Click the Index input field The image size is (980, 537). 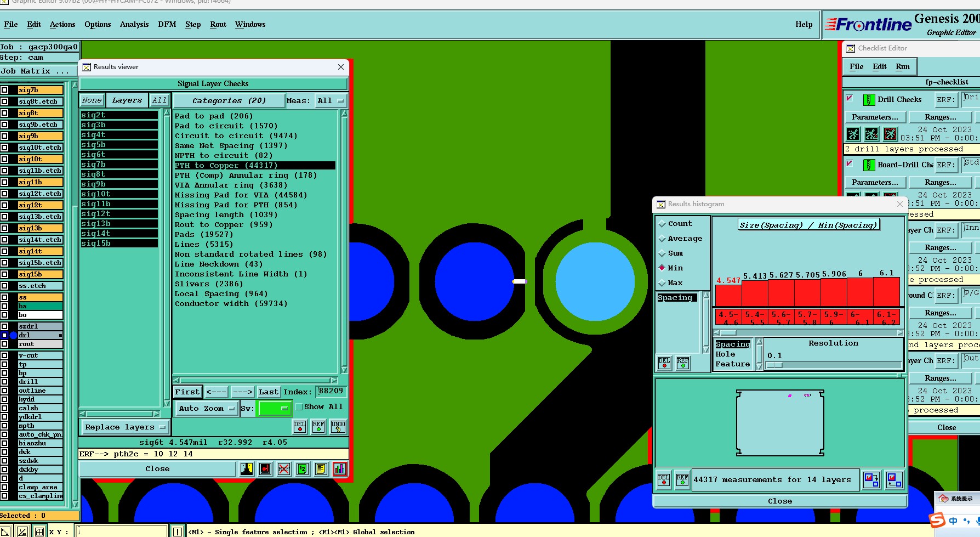point(331,392)
